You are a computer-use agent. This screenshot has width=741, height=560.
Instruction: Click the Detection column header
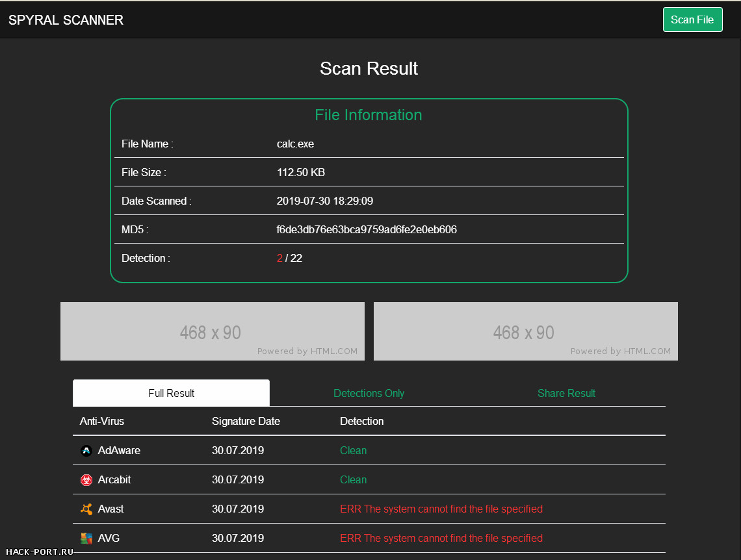(361, 421)
